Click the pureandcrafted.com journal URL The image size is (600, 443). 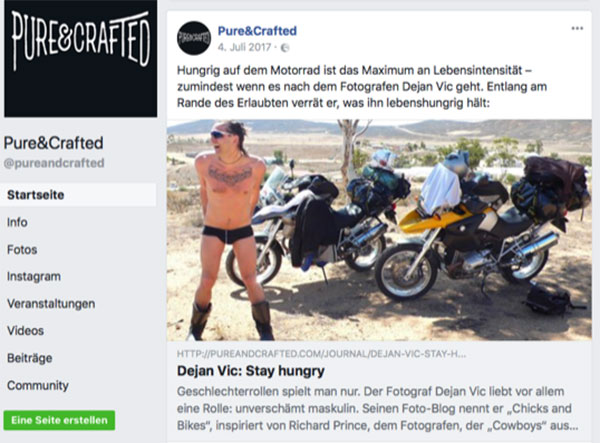(x=321, y=354)
